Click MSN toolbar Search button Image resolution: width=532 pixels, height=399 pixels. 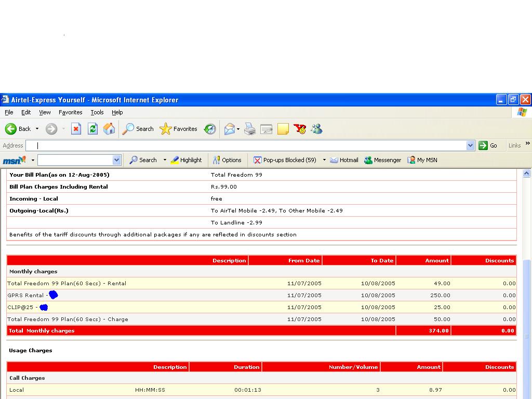point(143,160)
